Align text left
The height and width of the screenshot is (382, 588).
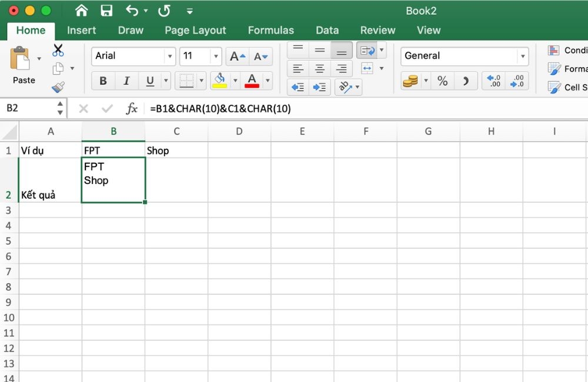coord(298,69)
